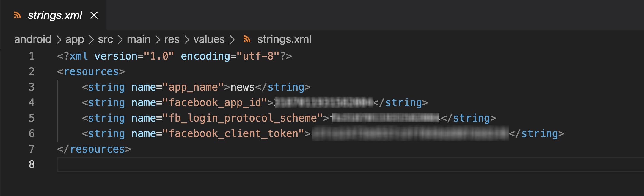
Task: Open the app breadcrumb dropdown
Action: pos(75,39)
